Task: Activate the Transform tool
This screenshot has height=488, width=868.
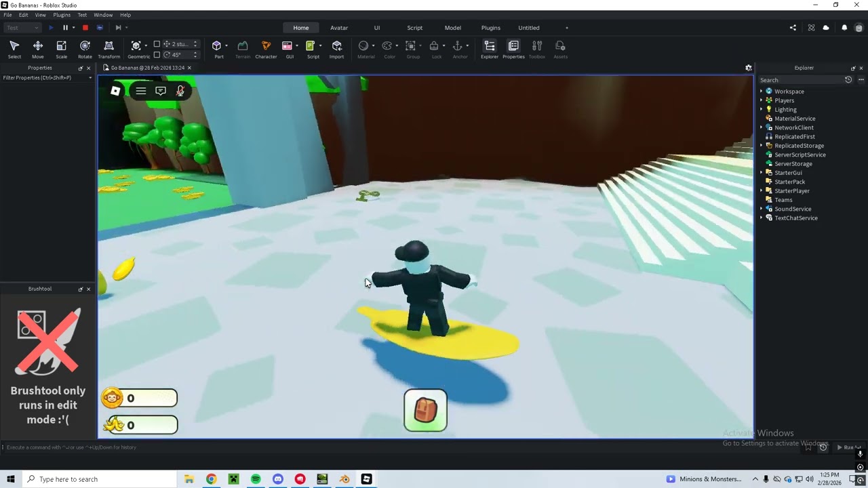Action: pyautogui.click(x=108, y=49)
